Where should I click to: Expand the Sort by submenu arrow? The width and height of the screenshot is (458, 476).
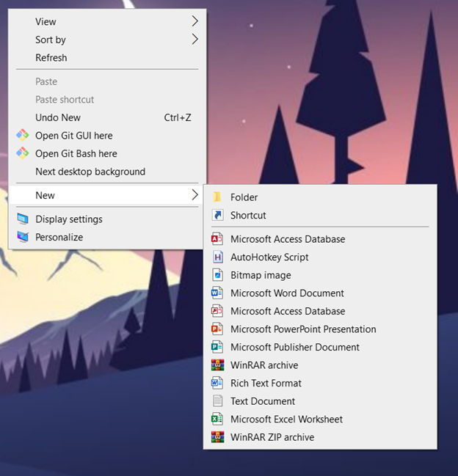click(195, 39)
